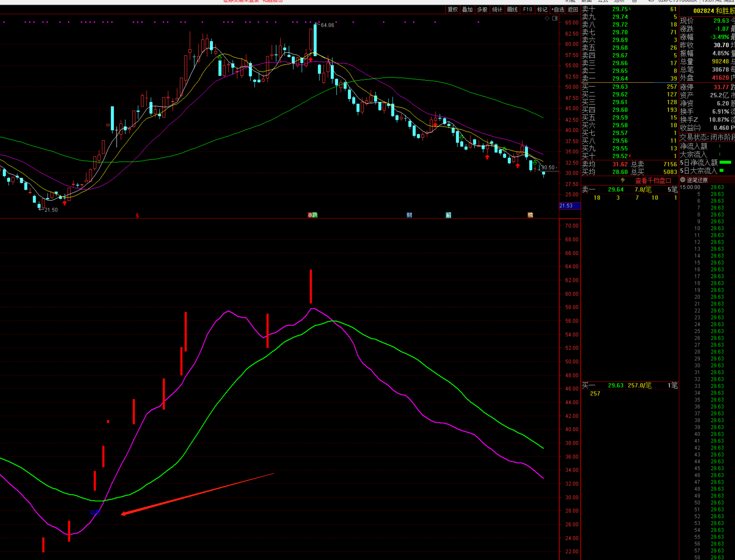Open the 统计 statistics tool

[x=497, y=10]
